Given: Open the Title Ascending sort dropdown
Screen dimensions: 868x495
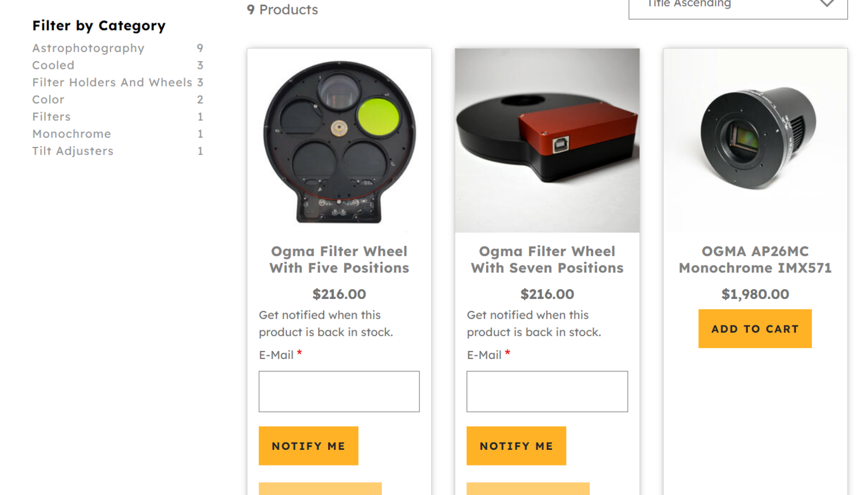Looking at the screenshot, I should tap(738, 7).
